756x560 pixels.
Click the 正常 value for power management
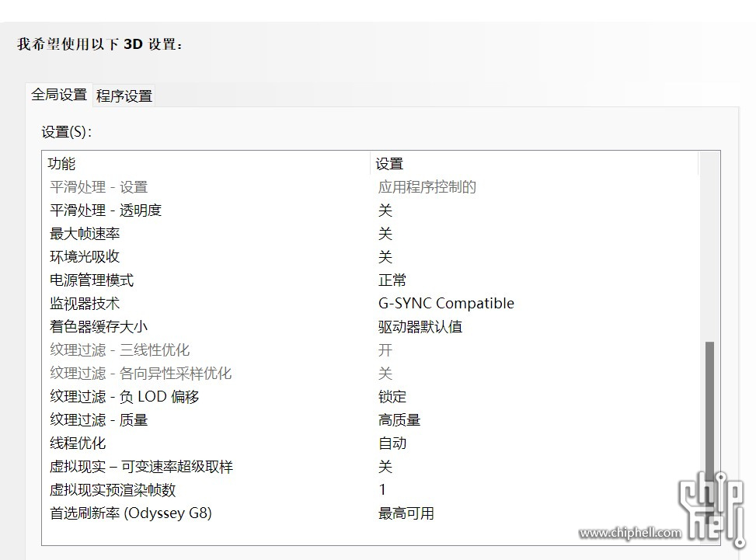pos(392,280)
